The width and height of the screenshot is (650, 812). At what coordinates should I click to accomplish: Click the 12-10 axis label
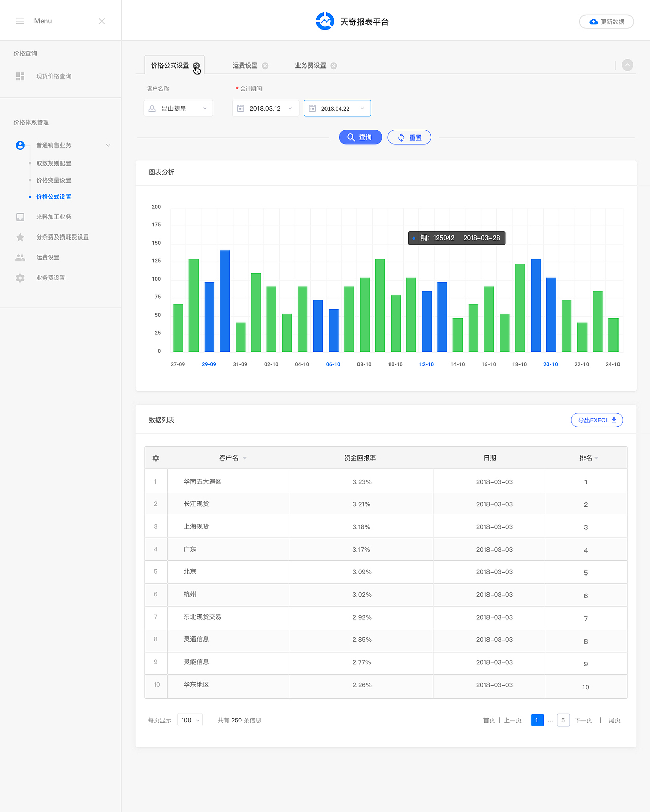coord(427,364)
